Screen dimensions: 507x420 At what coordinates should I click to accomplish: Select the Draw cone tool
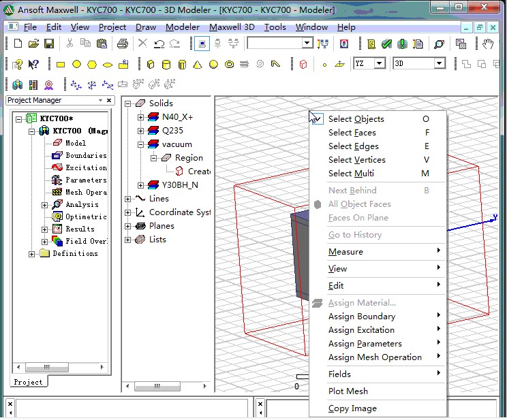coord(198,64)
